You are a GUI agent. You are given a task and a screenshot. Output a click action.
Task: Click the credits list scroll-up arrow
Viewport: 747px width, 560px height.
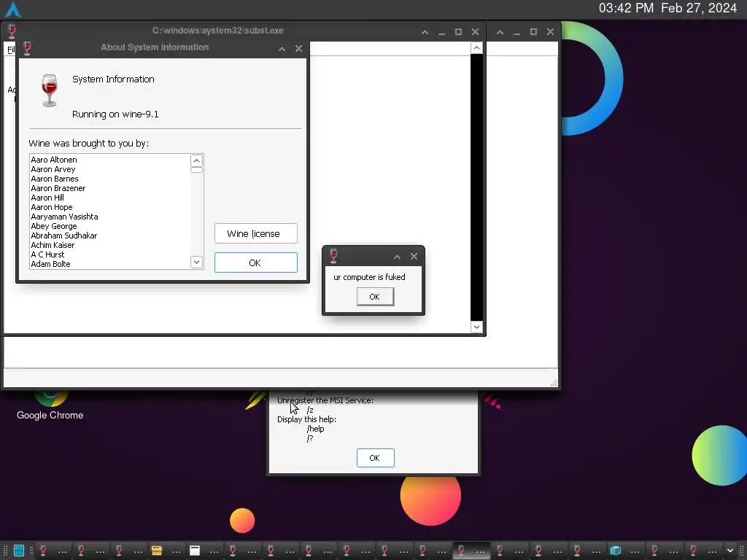point(196,160)
